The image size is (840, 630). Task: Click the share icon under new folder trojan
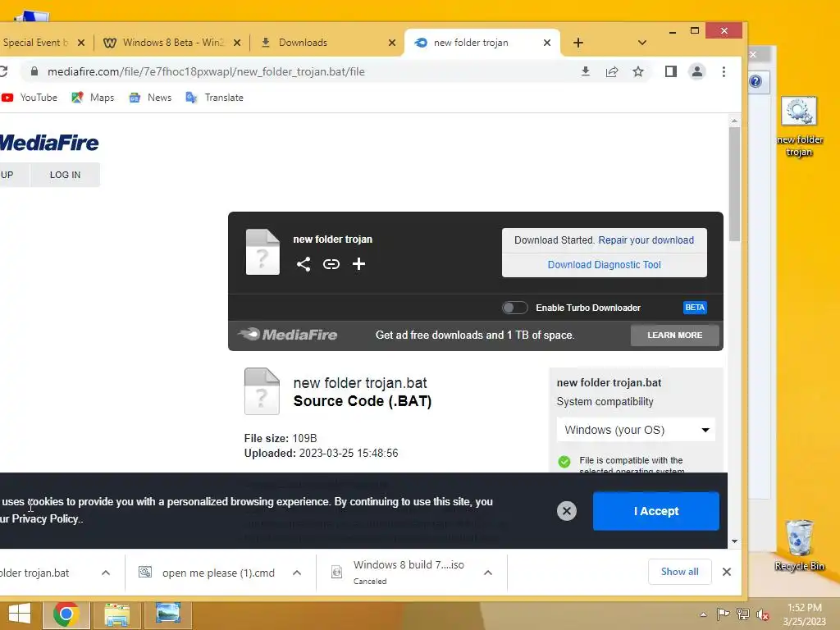click(x=304, y=264)
